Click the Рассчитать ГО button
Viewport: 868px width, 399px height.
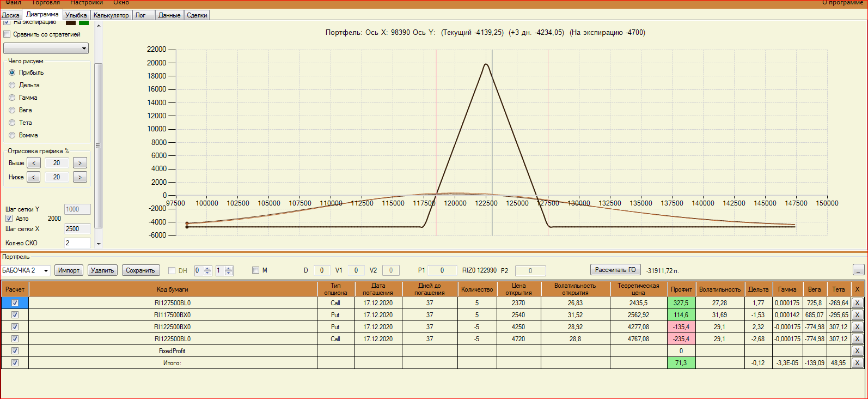(615, 270)
